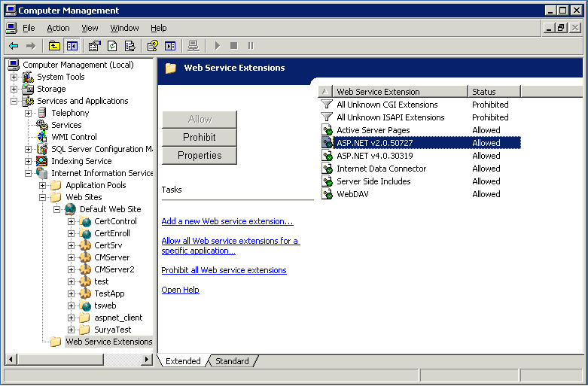
Task: Select the TestApp tree item
Action: [109, 293]
